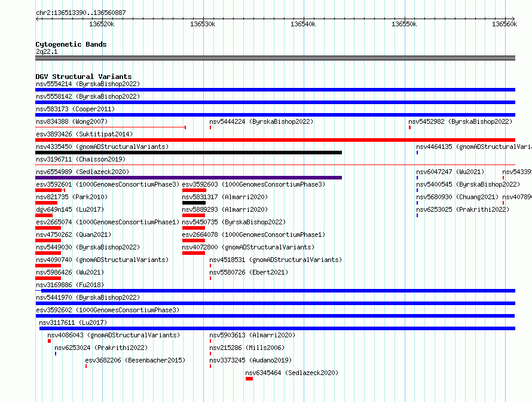Select nsv5831317 (Almarri2020) label
532x402 pixels.
tap(225, 197)
